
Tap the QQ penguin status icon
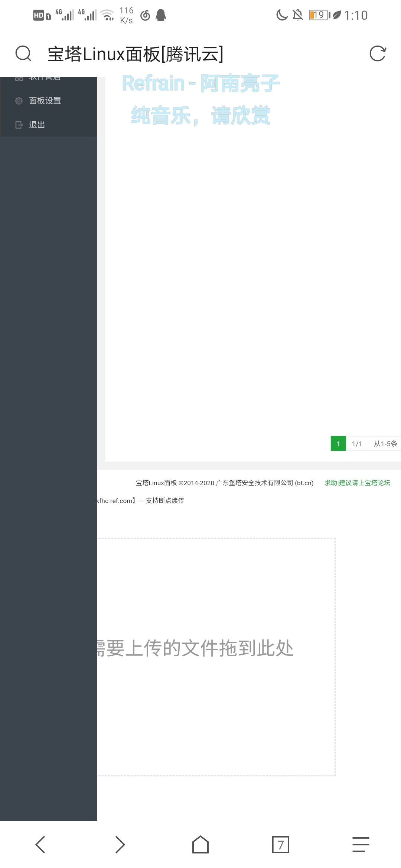[161, 15]
